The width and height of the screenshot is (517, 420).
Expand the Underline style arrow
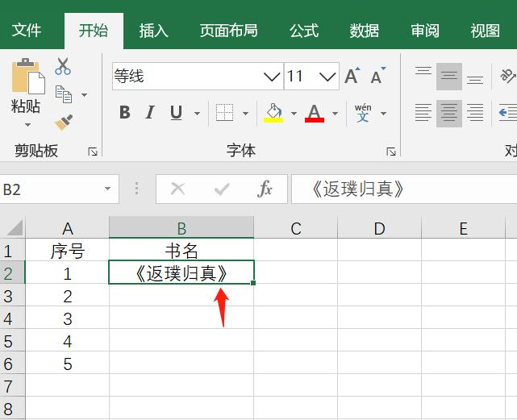pos(197,114)
